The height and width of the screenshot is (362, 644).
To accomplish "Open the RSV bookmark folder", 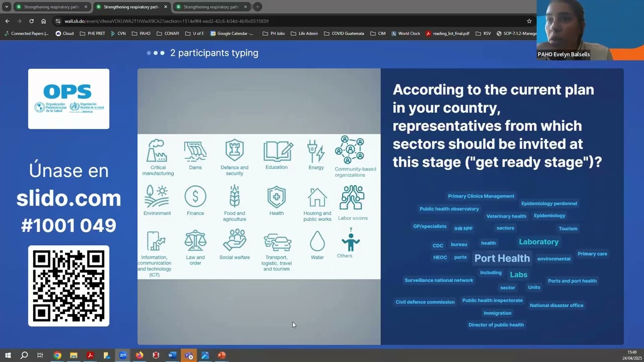I will (x=482, y=34).
